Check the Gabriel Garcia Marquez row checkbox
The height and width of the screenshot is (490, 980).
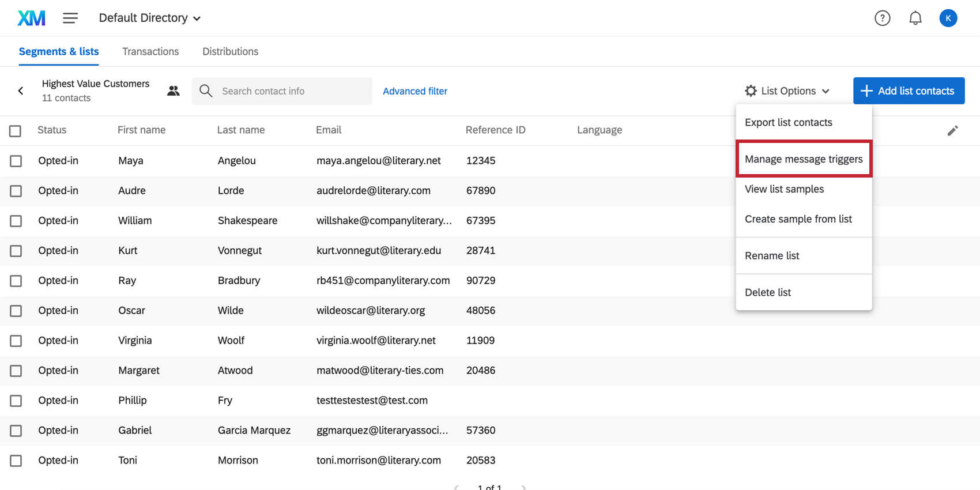16,431
